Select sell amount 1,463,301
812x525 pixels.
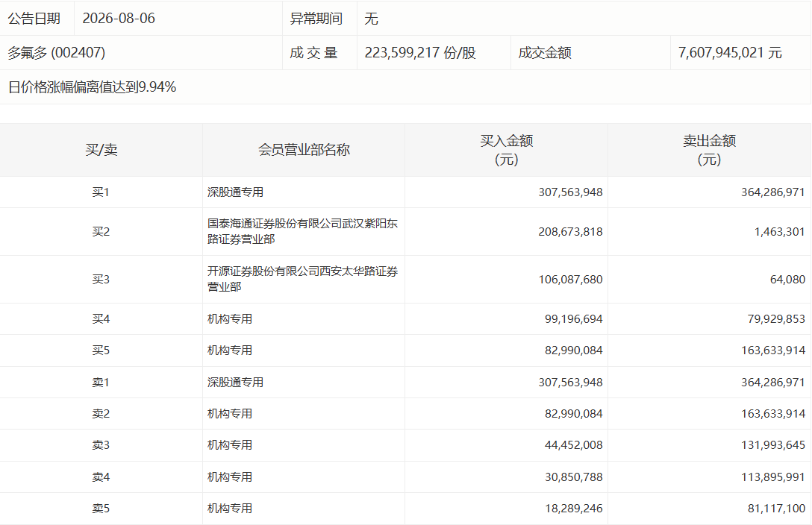779,232
